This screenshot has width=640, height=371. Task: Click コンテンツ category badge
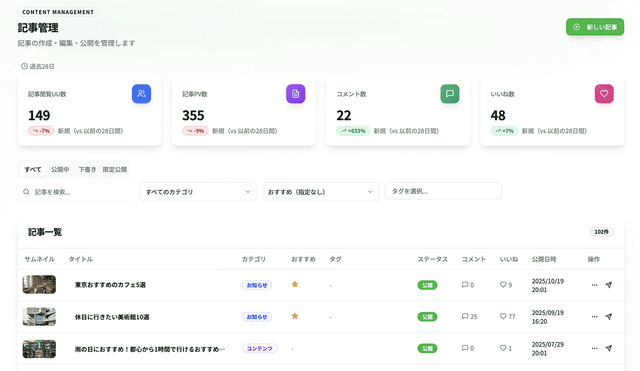(260, 349)
